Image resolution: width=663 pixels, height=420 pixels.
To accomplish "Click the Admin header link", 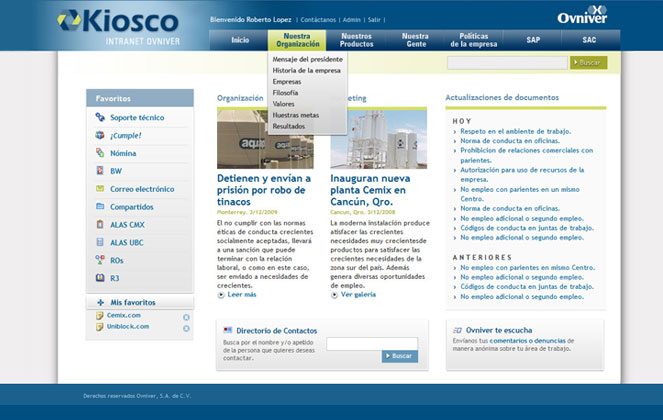I will [x=351, y=19].
